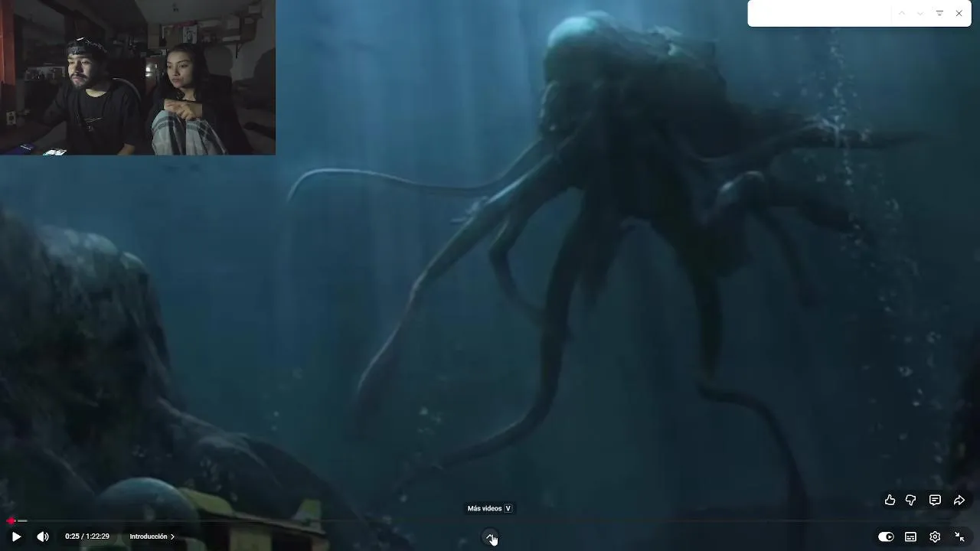Click the 0:25 / 1:22:29 time display
The image size is (980, 551).
click(87, 536)
